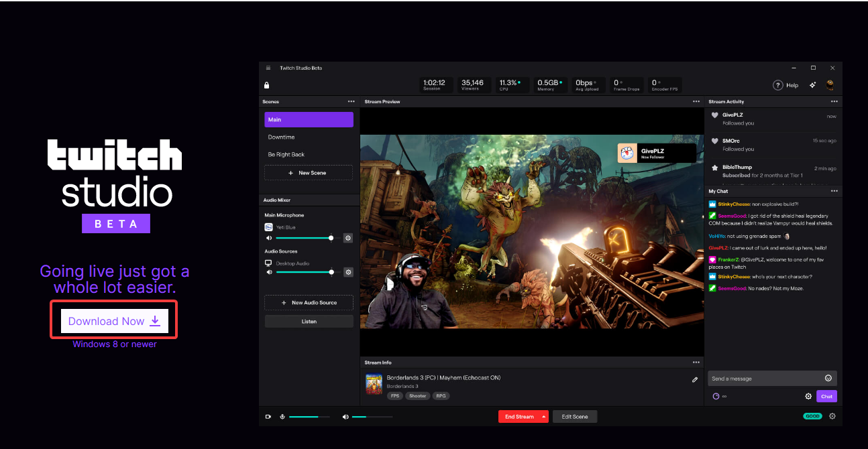Click the Help text label
The image size is (868, 449).
(x=792, y=85)
